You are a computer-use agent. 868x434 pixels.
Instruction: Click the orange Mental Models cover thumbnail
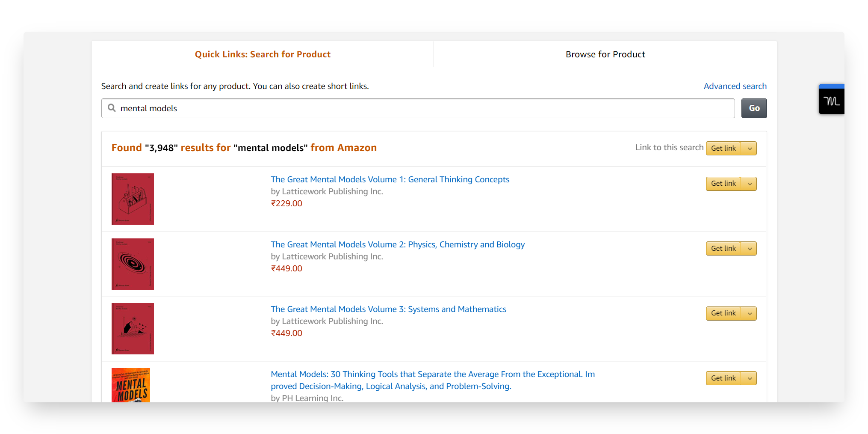pos(131,385)
